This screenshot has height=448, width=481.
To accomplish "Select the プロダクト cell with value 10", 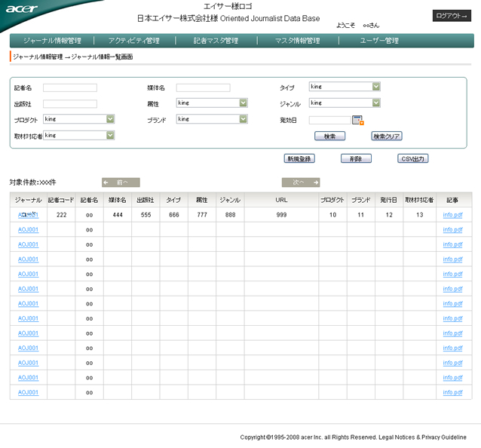I will 332,215.
